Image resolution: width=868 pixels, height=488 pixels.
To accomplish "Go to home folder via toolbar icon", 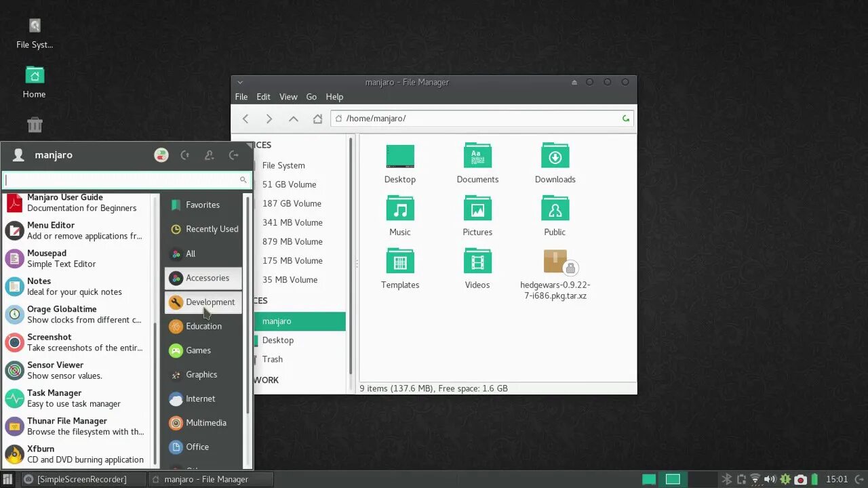I will click(317, 119).
